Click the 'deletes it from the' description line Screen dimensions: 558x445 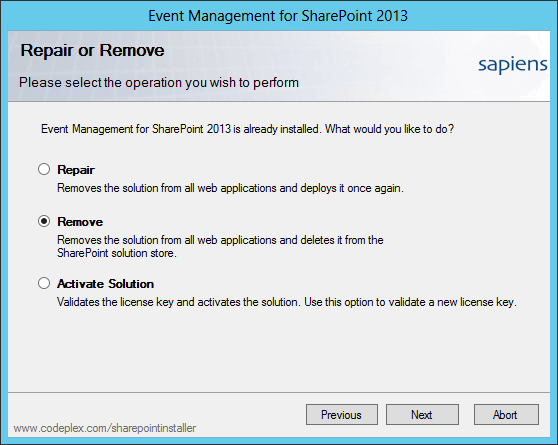pos(220,240)
